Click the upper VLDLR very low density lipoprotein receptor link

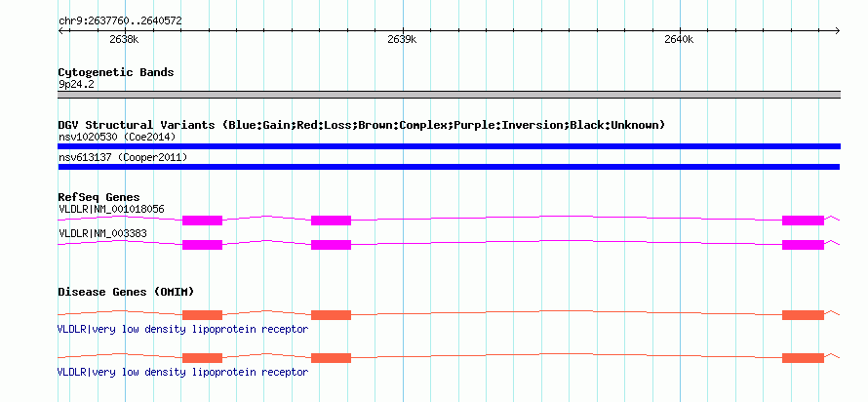coord(182,329)
